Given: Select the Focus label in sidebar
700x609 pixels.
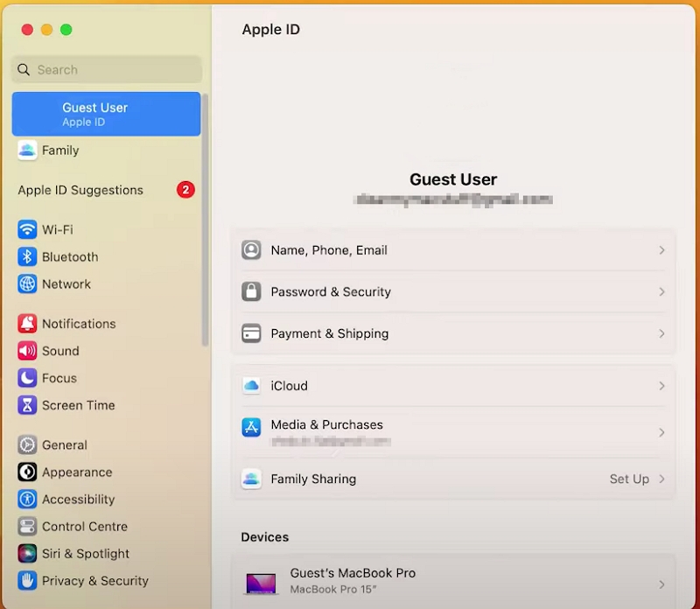Looking at the screenshot, I should click(x=59, y=378).
